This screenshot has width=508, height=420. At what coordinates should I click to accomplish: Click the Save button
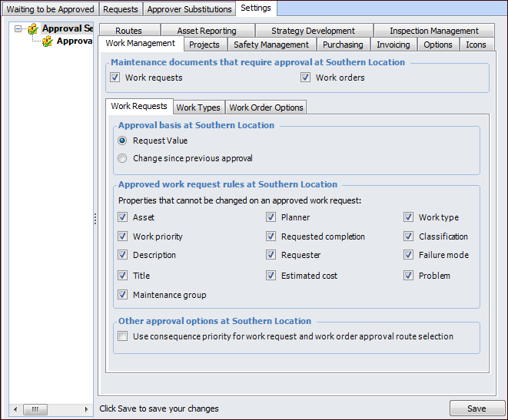[x=476, y=408]
